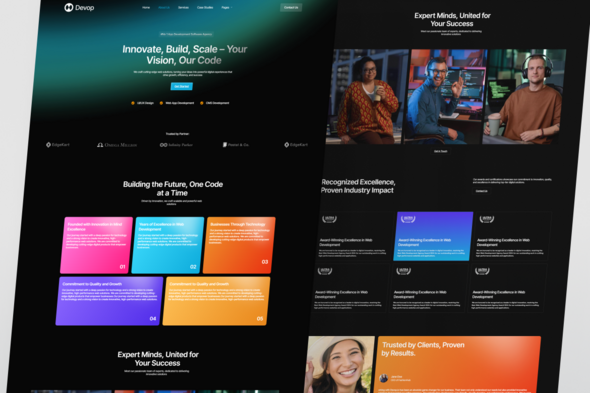Click the orange UI/UX Design bullet icon

pos(133,103)
